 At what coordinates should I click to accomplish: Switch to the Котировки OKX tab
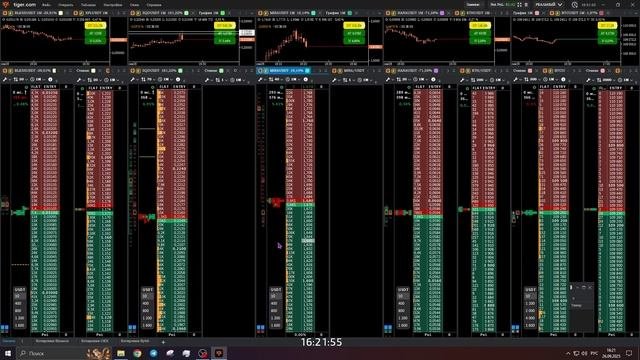tap(95, 341)
